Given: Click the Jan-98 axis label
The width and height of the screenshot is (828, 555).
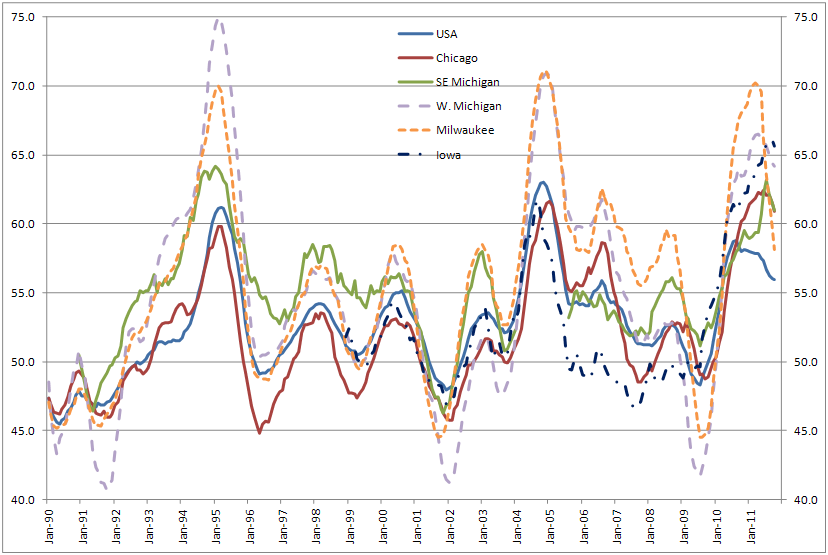Looking at the screenshot, I should coord(316,526).
